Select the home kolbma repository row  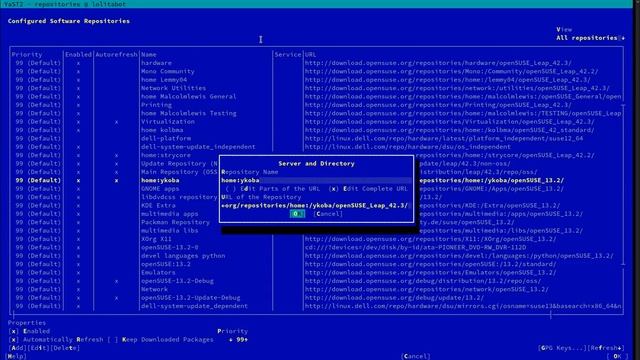click(x=316, y=130)
